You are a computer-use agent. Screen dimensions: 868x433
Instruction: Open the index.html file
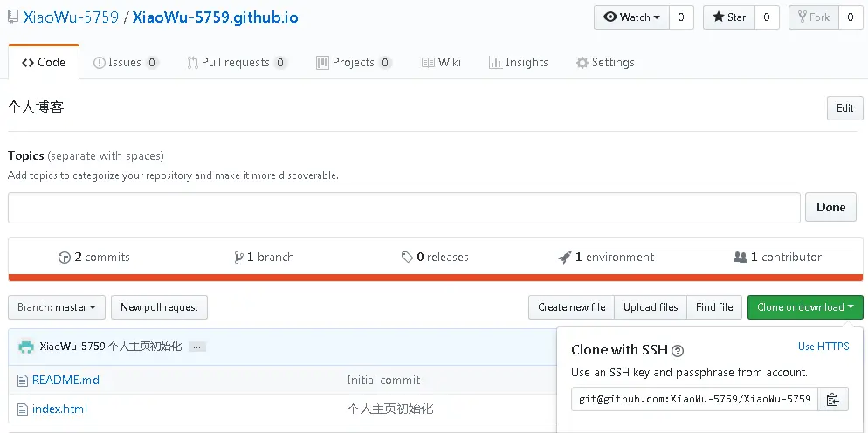pos(59,409)
